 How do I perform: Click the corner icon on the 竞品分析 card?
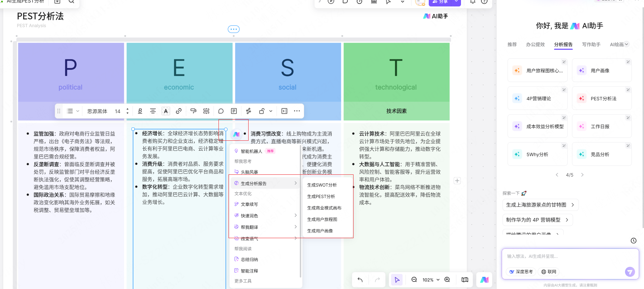point(628,146)
